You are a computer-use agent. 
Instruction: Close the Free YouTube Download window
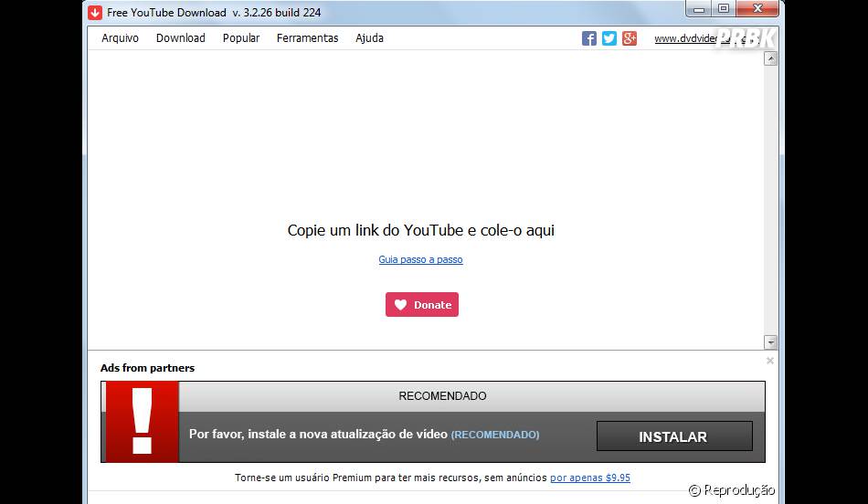(x=757, y=9)
